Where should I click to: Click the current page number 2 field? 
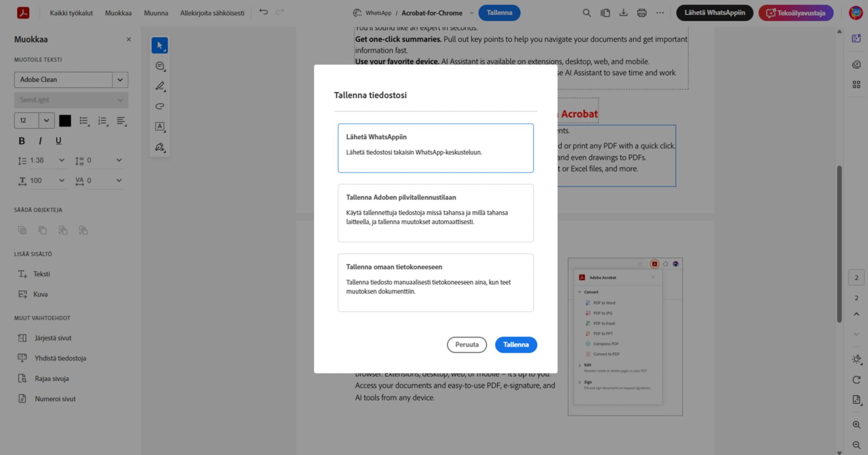click(x=856, y=278)
